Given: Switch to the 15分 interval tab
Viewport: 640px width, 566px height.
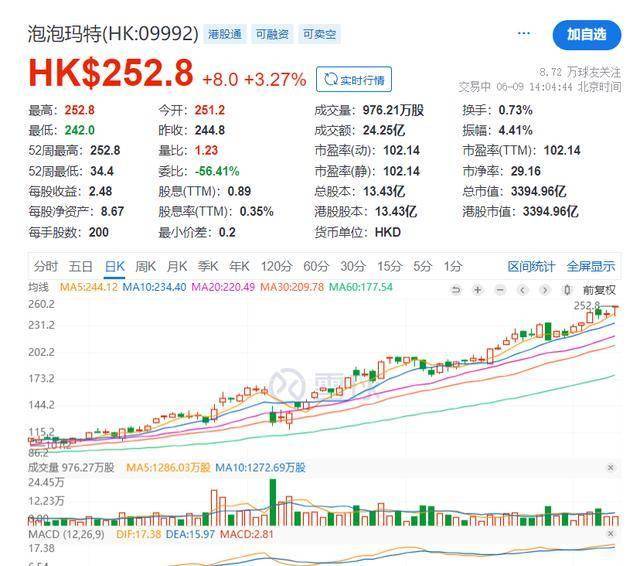Looking at the screenshot, I should pyautogui.click(x=389, y=266).
